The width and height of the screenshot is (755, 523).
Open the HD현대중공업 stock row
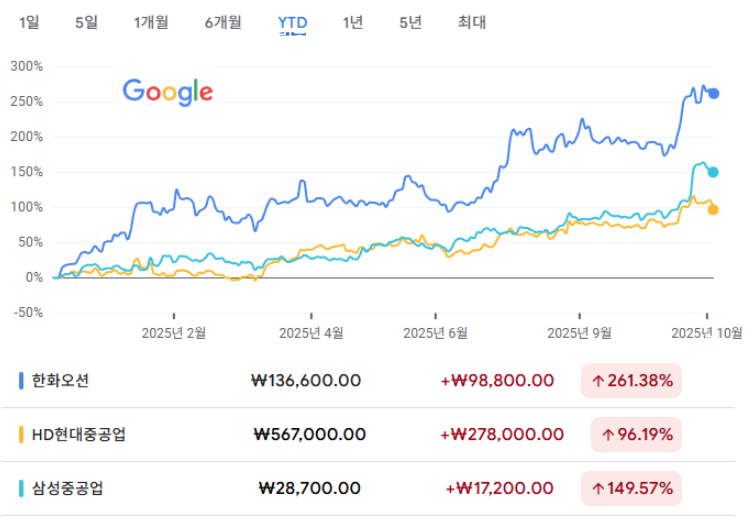79,434
